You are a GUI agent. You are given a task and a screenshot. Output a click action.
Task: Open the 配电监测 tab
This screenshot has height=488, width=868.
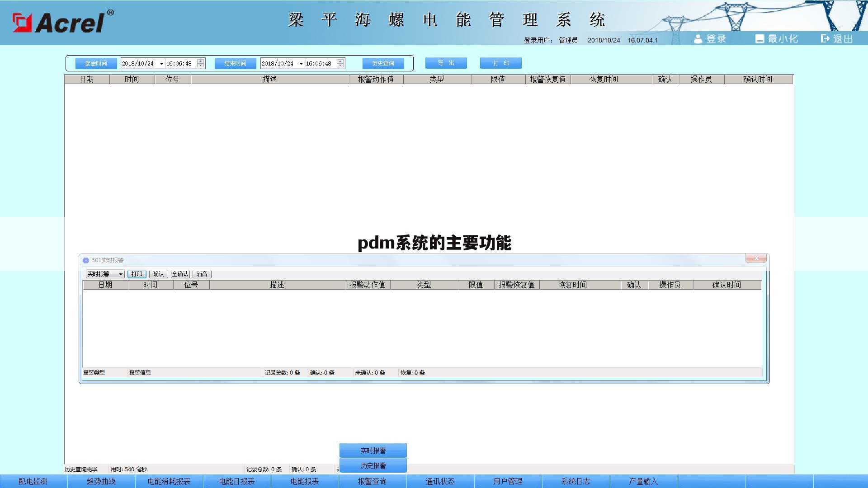(x=33, y=481)
